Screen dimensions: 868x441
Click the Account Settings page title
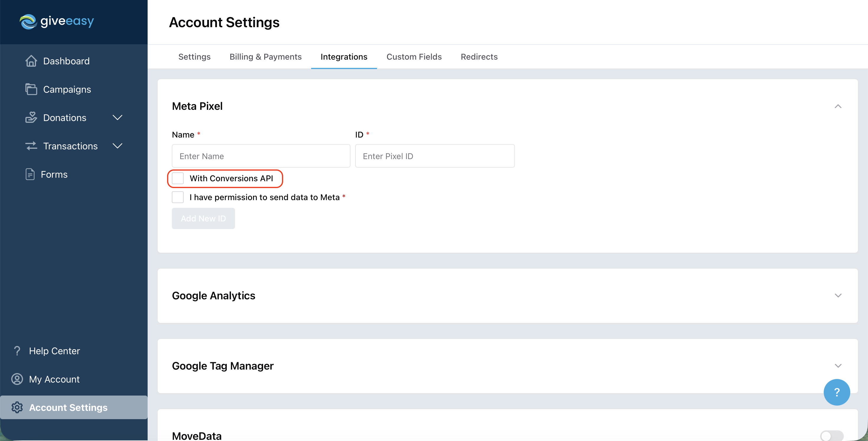pyautogui.click(x=224, y=22)
